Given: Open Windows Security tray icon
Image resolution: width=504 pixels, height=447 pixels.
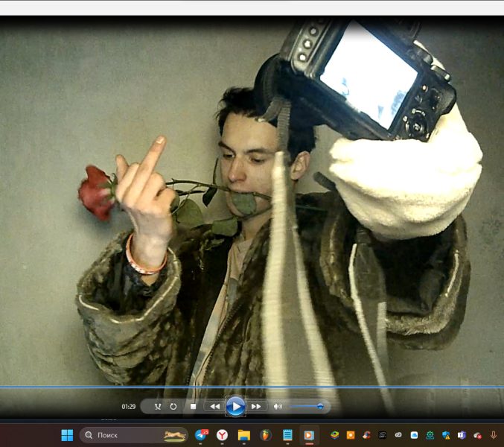Looking at the screenshot, I should coord(446,435).
